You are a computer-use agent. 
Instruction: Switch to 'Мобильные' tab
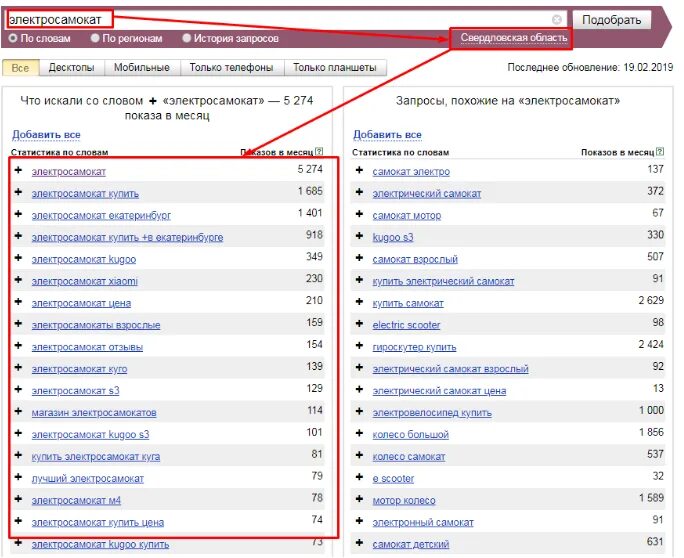click(142, 68)
